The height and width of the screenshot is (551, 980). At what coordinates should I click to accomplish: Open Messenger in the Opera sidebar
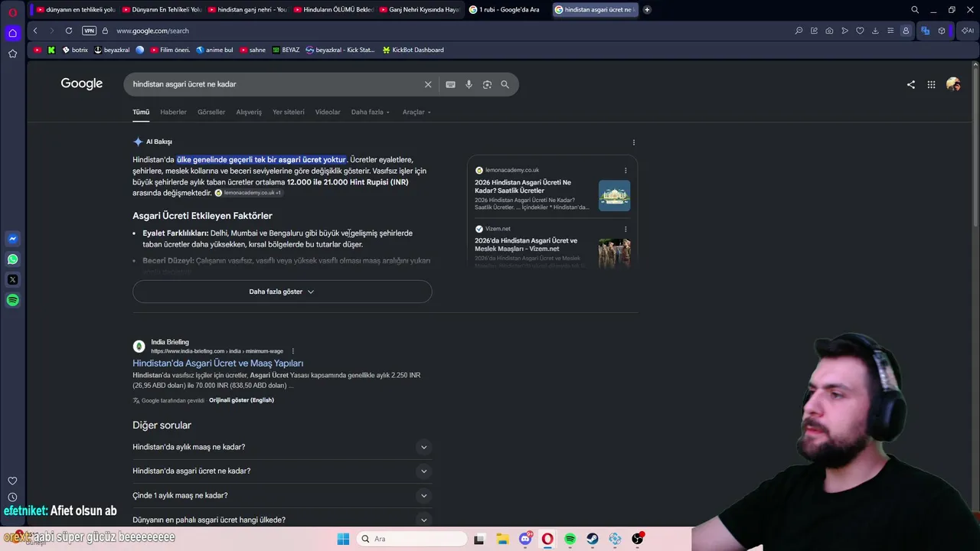(12, 239)
